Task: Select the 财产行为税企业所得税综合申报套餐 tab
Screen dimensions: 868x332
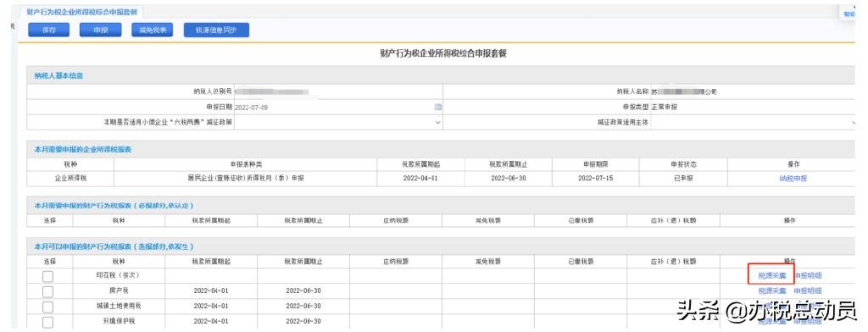Action: point(82,12)
